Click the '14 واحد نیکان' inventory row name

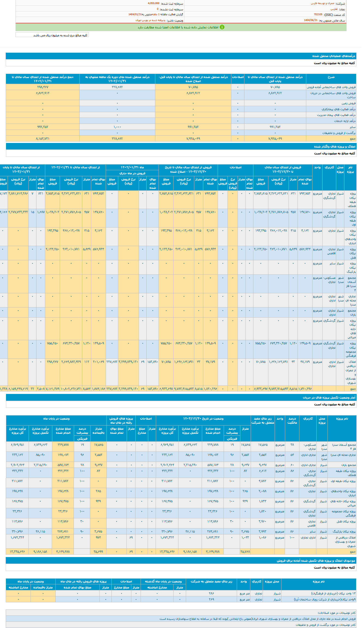pyautogui.click(x=333, y=593)
